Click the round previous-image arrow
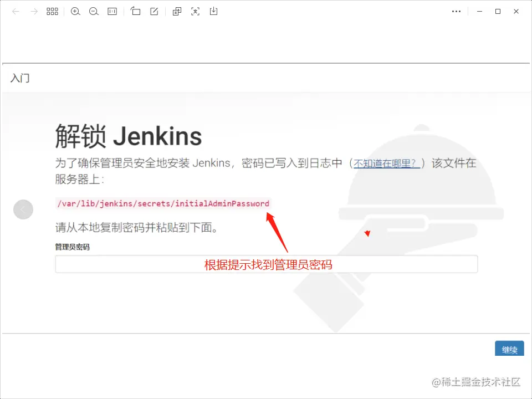The width and height of the screenshot is (532, 399). [x=23, y=209]
